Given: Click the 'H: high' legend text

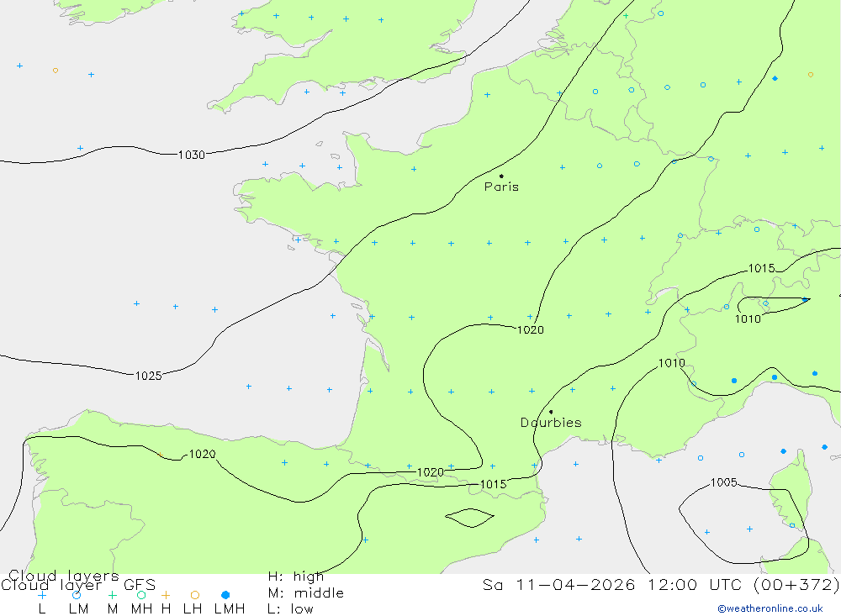Looking at the screenshot, I should coord(296,577).
